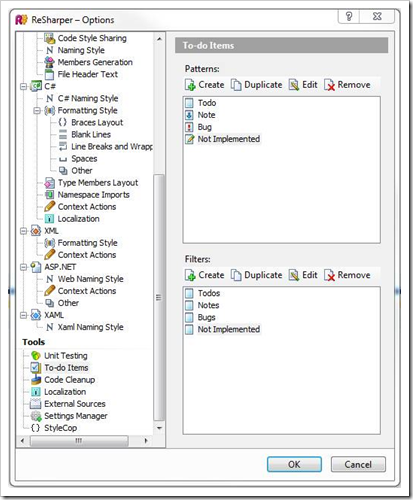Click the Naming Style N icon
413x500 pixels.
(50, 50)
